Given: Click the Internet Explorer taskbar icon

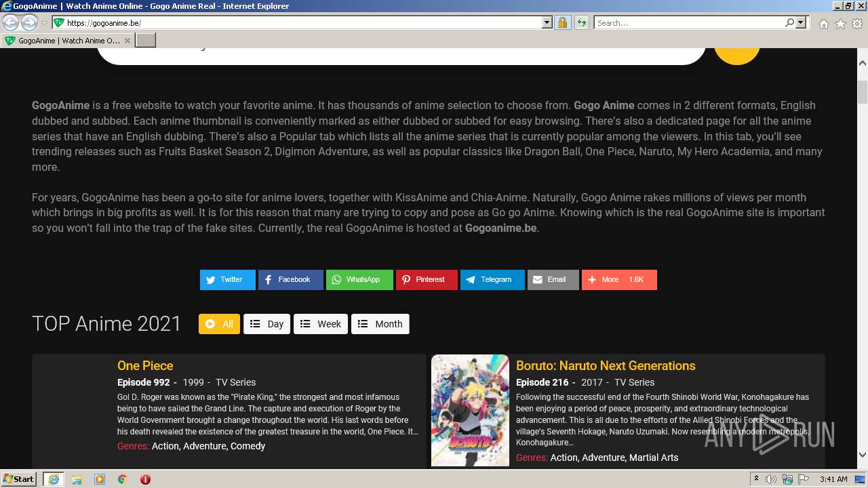Looking at the screenshot, I should (x=54, y=479).
